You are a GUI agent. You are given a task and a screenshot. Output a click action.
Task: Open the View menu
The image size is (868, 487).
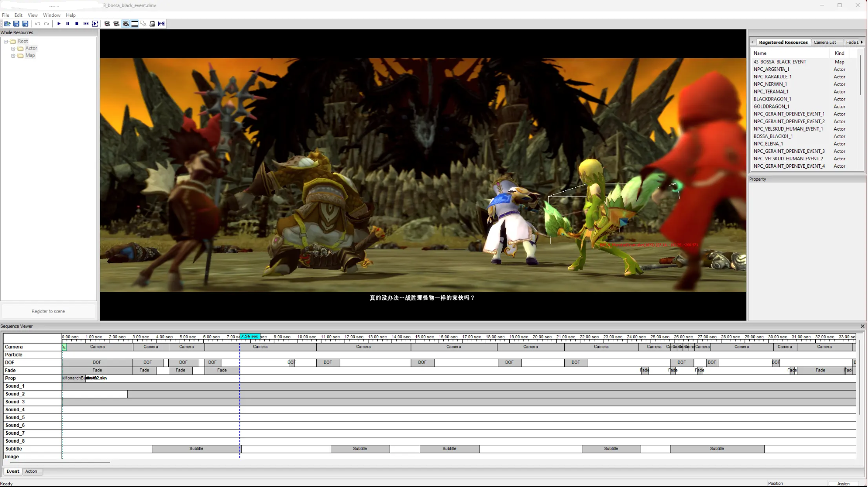tap(33, 15)
